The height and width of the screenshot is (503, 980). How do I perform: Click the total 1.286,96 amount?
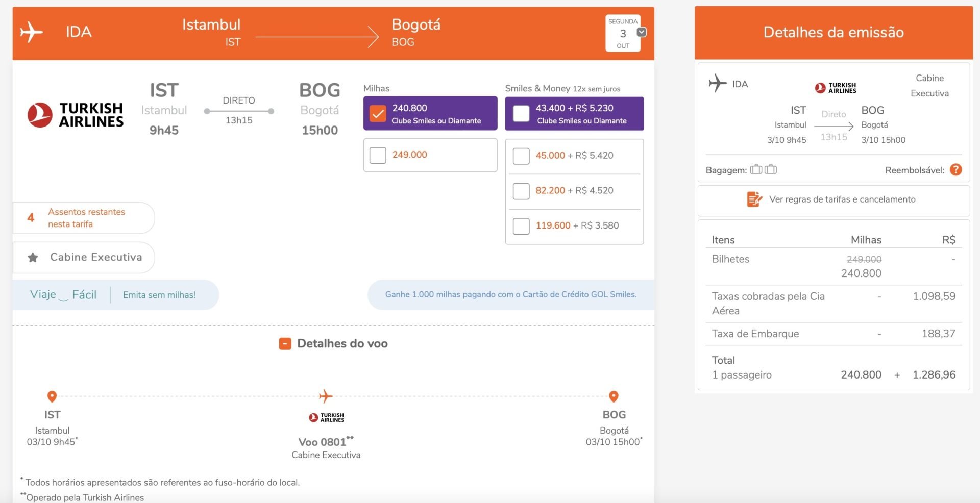click(934, 375)
